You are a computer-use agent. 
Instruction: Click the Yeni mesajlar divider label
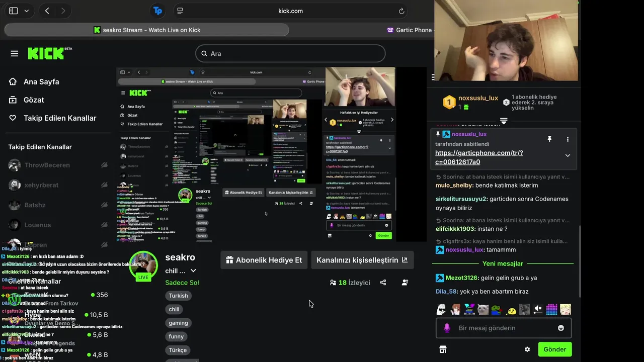[x=503, y=263]
